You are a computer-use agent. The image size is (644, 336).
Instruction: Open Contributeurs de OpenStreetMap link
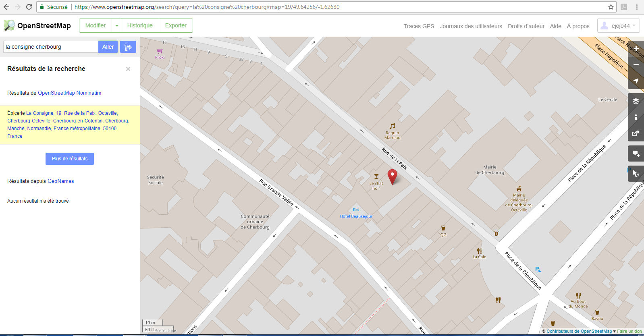(579, 331)
